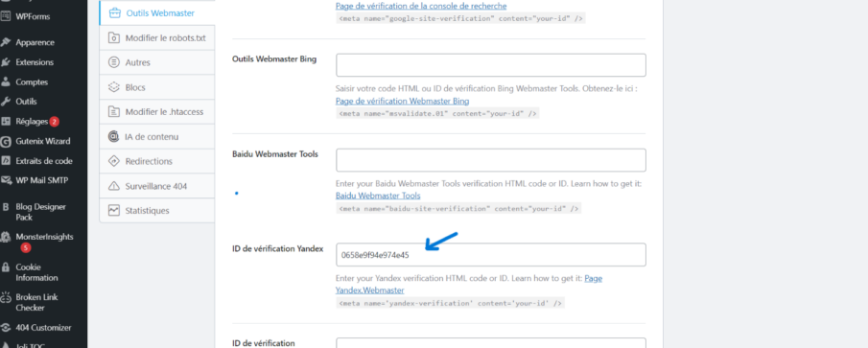Click the ID de vérification Yandex label

pyautogui.click(x=278, y=248)
